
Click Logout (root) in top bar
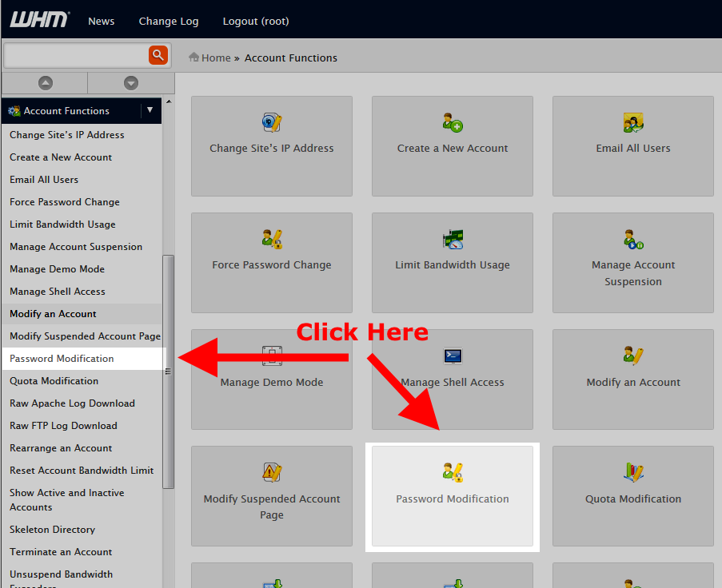point(256,21)
